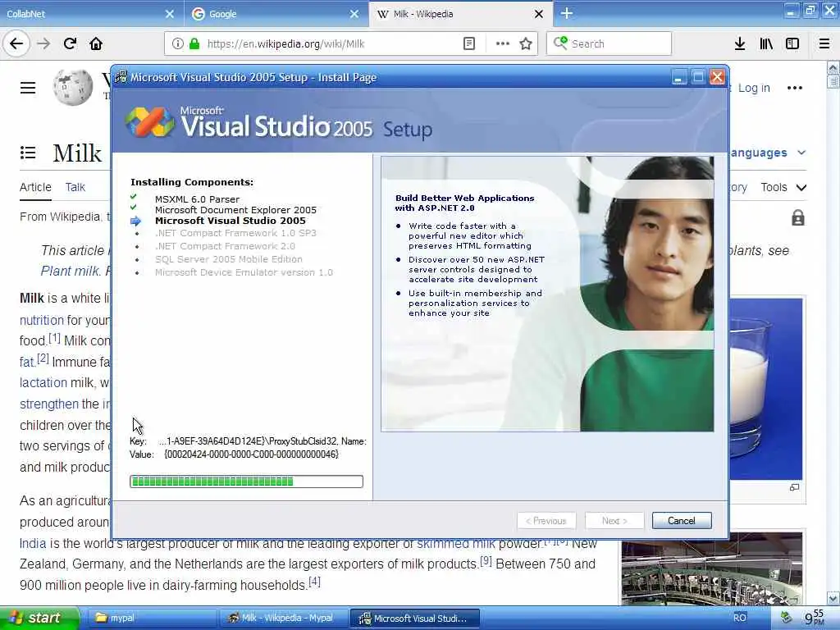This screenshot has width=840, height=630.
Task: Follow the nutrition link in article
Action: click(x=41, y=320)
